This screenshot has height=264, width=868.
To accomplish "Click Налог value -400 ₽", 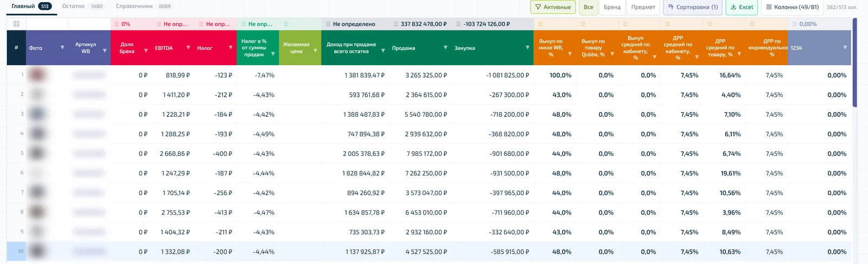I will (x=222, y=154).
